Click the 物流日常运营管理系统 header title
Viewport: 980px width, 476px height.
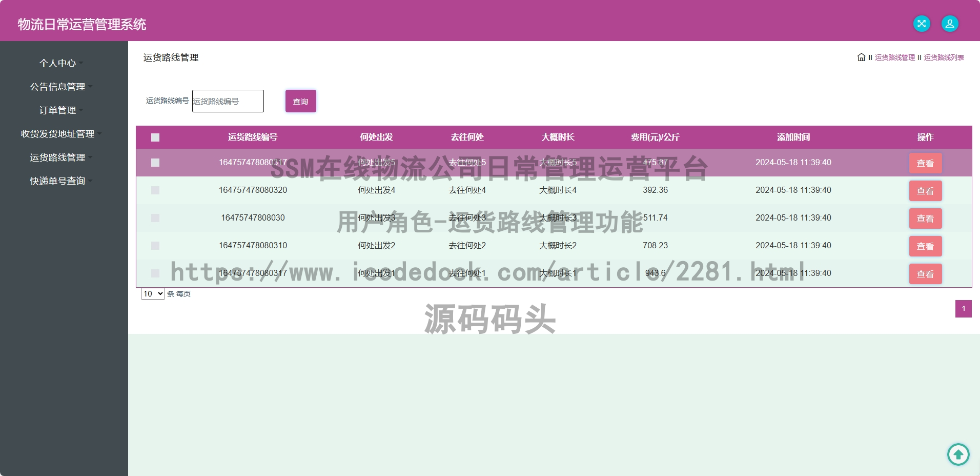tap(82, 24)
